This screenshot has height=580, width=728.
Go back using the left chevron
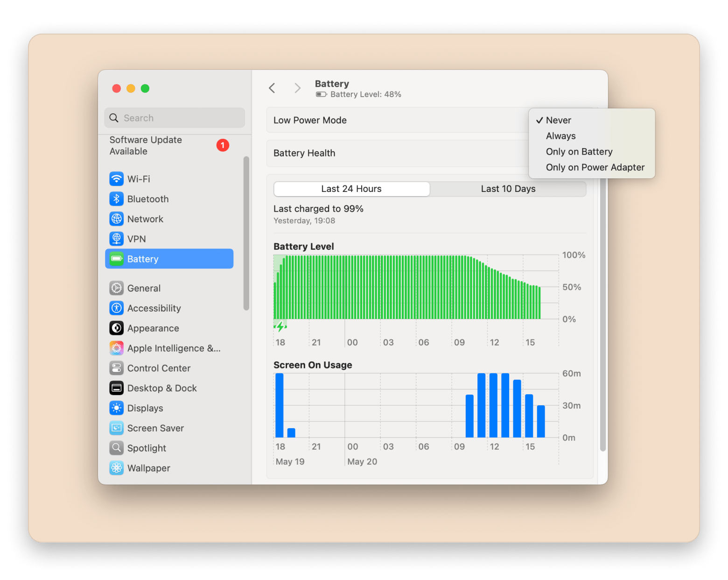(x=272, y=88)
